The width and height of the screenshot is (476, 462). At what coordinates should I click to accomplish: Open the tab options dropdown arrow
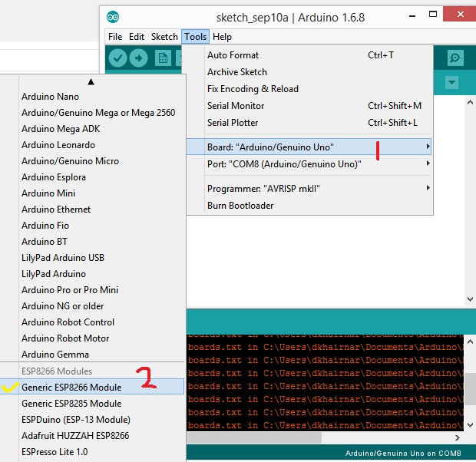click(x=451, y=82)
